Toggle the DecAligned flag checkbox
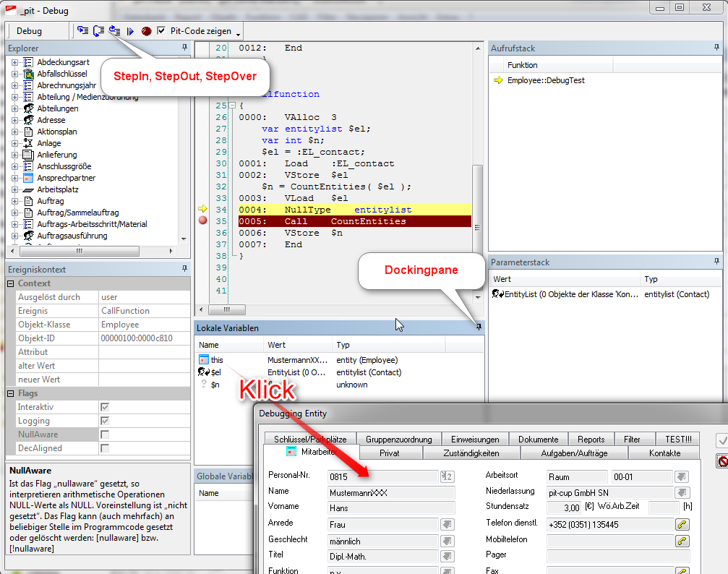This screenshot has height=574, width=728. pyautogui.click(x=105, y=448)
